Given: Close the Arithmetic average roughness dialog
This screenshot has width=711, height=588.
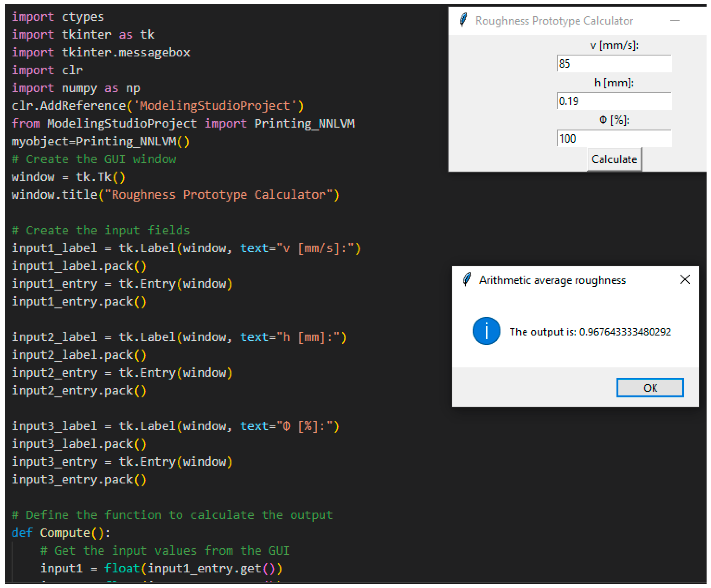Looking at the screenshot, I should pos(685,280).
